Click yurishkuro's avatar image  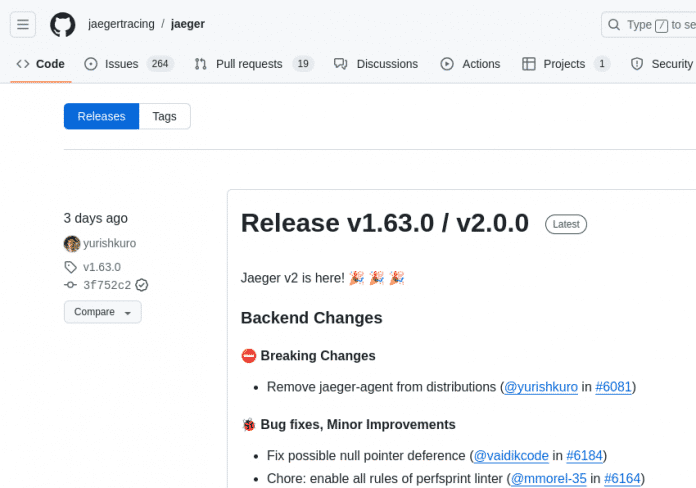click(x=72, y=243)
